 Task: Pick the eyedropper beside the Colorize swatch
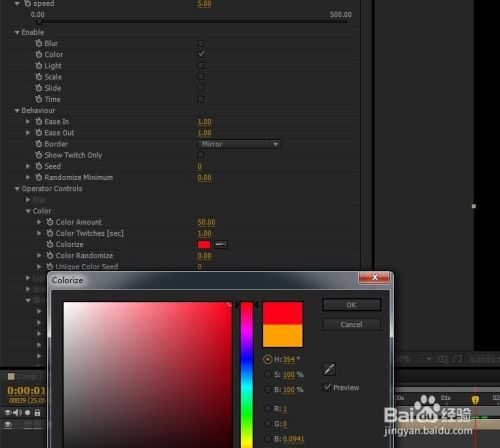pos(221,244)
